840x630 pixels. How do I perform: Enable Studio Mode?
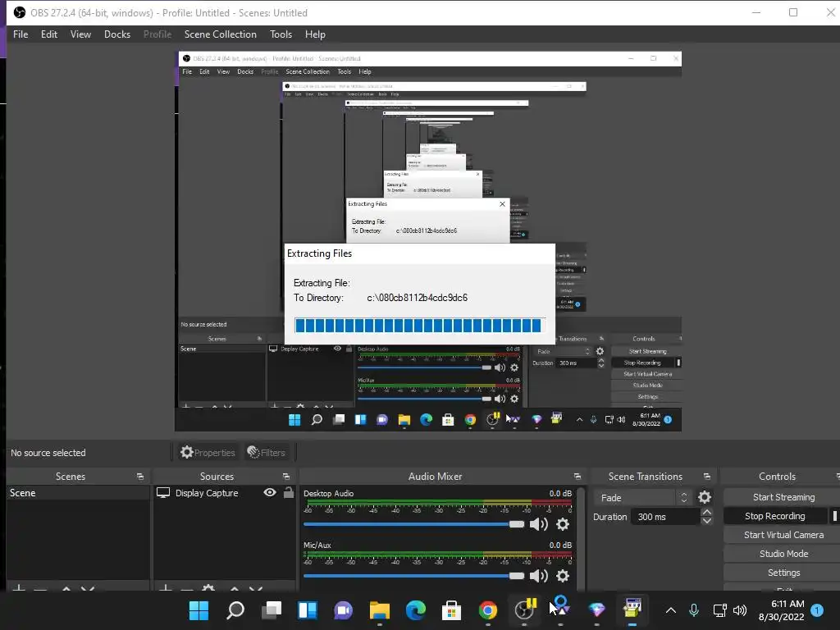pos(783,554)
